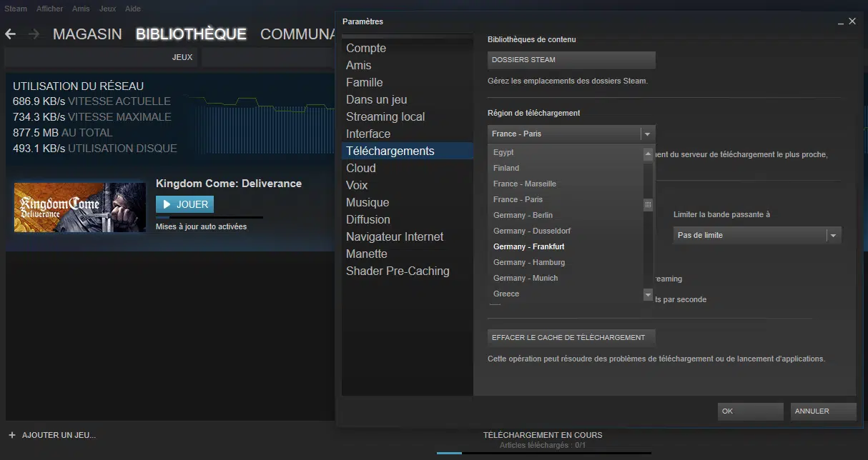Select France - Paris in the open list

pyautogui.click(x=566, y=199)
